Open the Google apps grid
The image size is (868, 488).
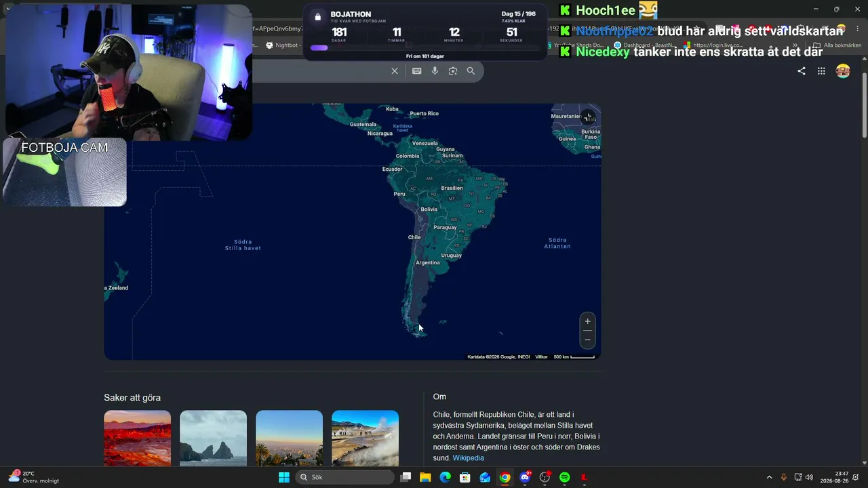[821, 71]
